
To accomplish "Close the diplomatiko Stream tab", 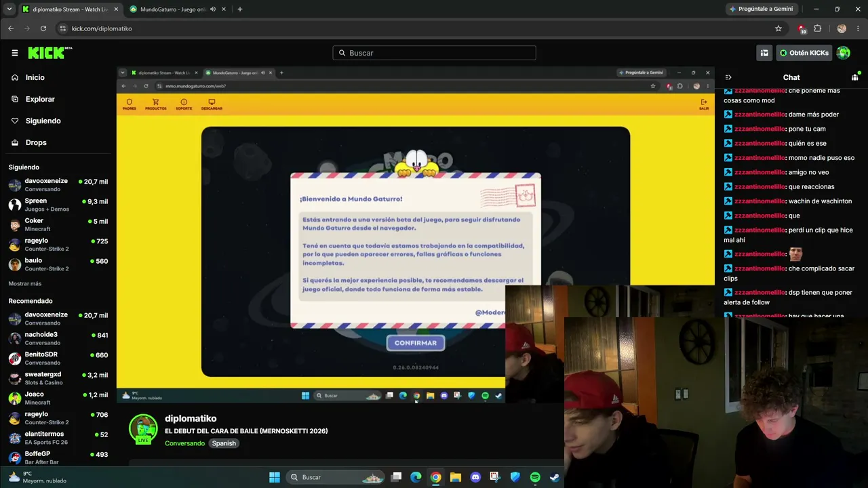I will click(x=116, y=9).
